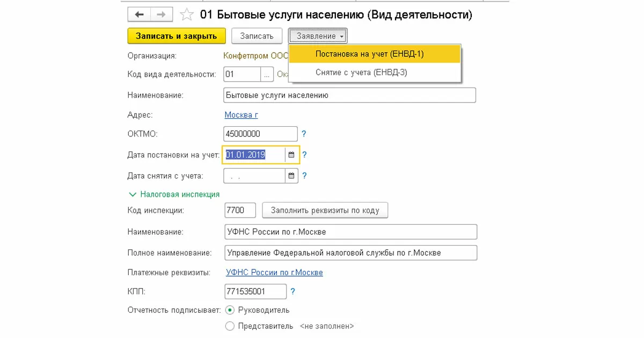The height and width of the screenshot is (338, 644).
Task: Click the forward navigation arrow
Action: coord(162,15)
